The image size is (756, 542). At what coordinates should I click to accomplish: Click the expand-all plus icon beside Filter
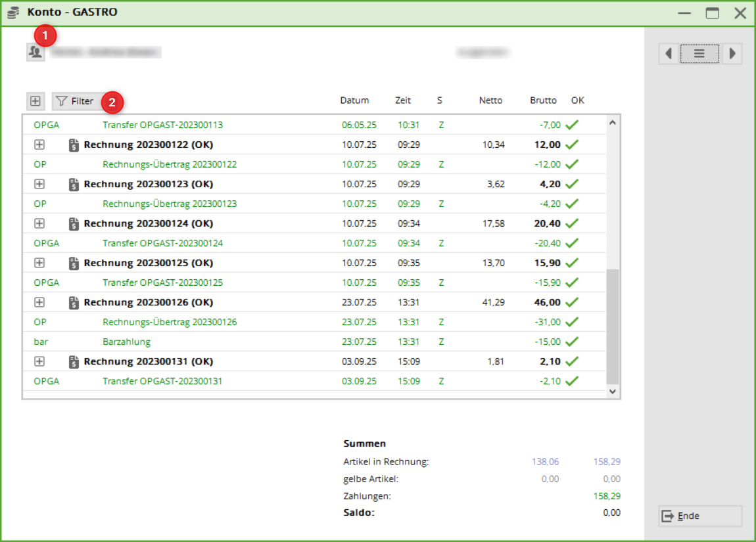35,101
